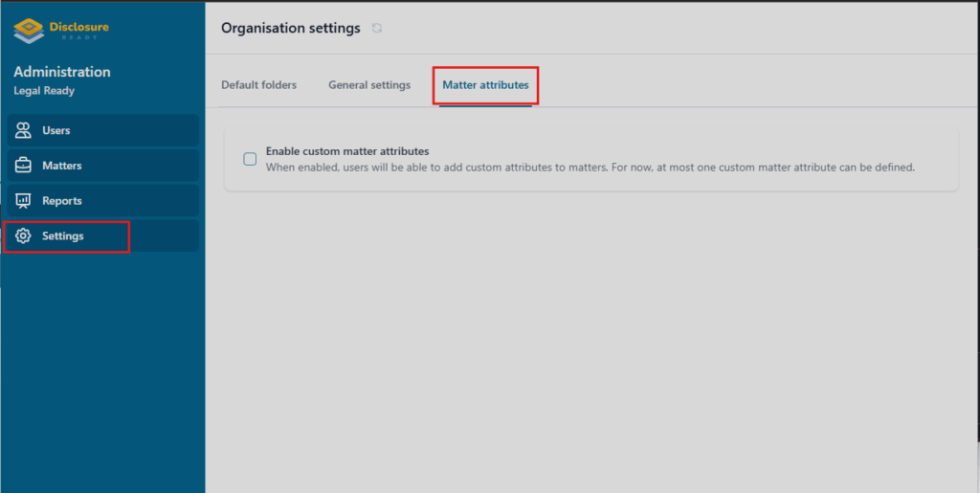Click the "When enabled, users will" description text
The width and height of the screenshot is (980, 493).
[590, 168]
